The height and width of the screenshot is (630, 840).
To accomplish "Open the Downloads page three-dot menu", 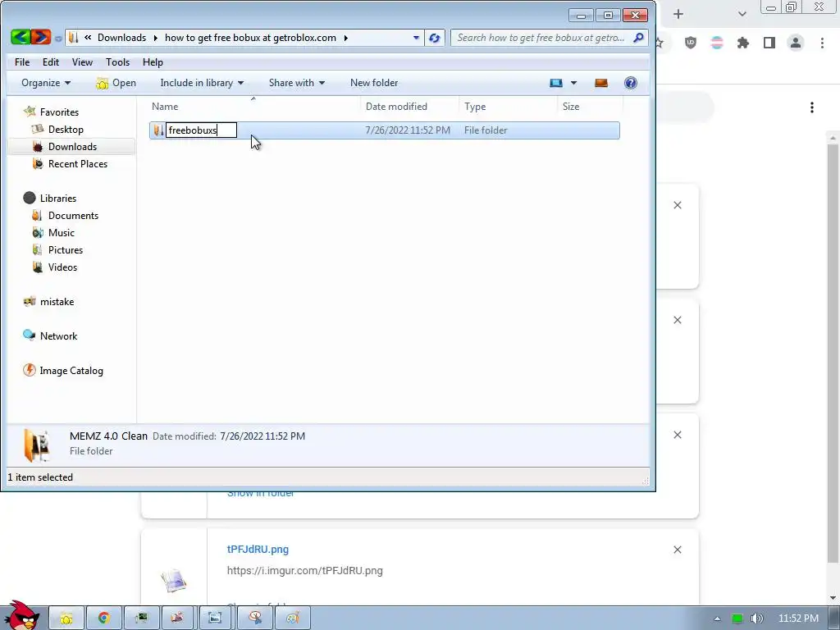I will tap(812, 107).
